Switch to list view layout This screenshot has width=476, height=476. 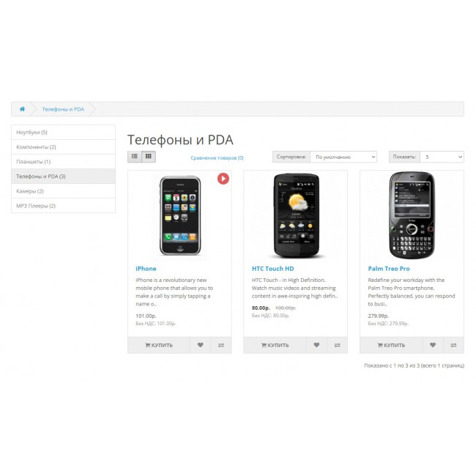coord(135,157)
